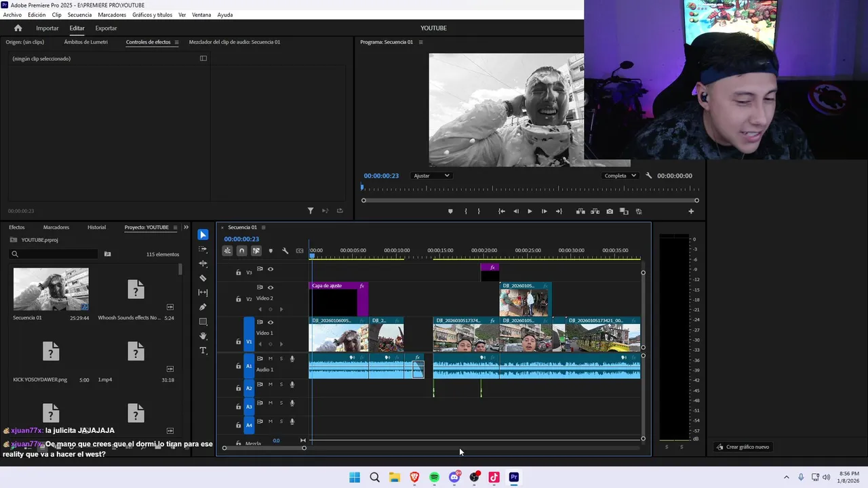Toggle linked selection in the timeline
This screenshot has height=488, width=868.
pos(256,251)
